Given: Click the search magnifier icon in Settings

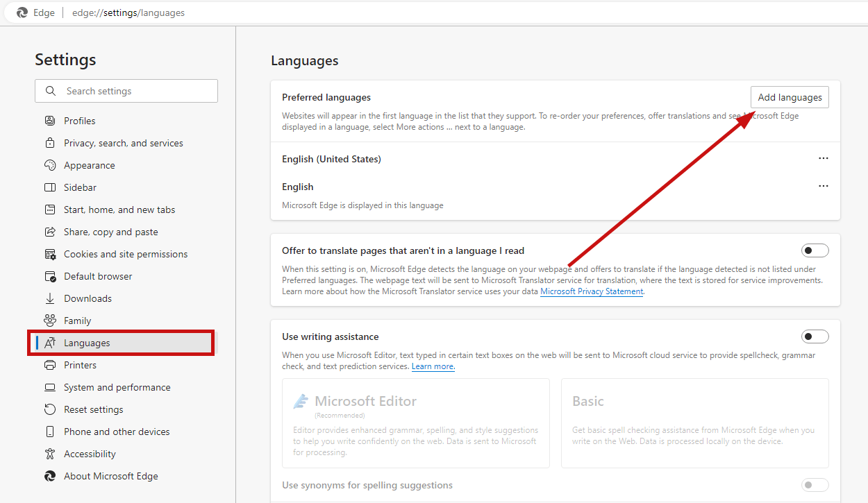Looking at the screenshot, I should (x=50, y=91).
